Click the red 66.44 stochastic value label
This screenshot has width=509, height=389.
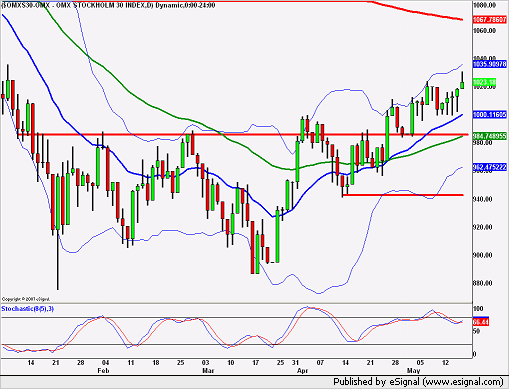(x=481, y=322)
